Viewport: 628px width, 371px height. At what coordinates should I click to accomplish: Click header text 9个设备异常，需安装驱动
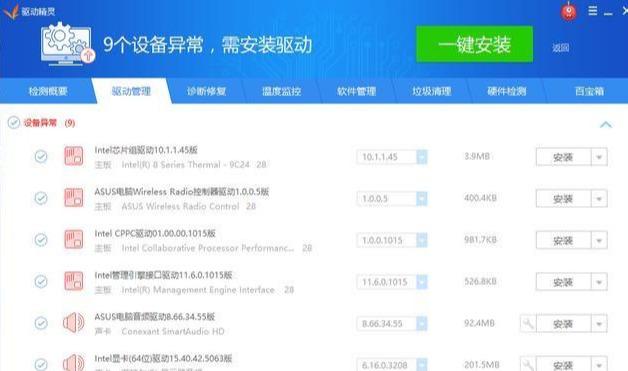click(207, 44)
